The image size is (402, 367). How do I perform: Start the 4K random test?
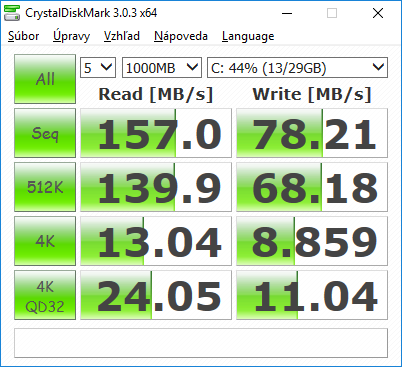(45, 241)
